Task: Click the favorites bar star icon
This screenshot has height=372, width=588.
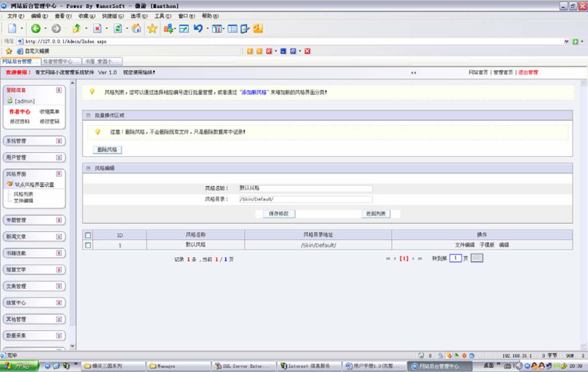Action: click(x=9, y=51)
